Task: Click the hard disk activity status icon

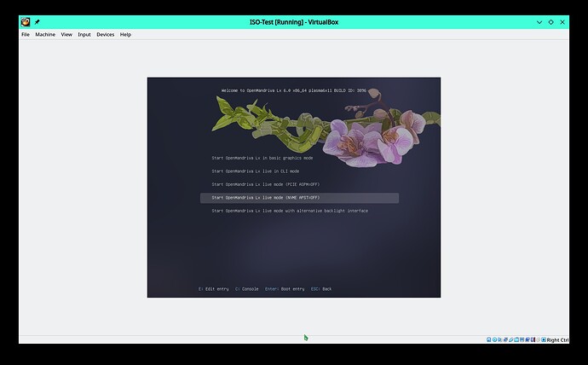Action: tap(488, 340)
